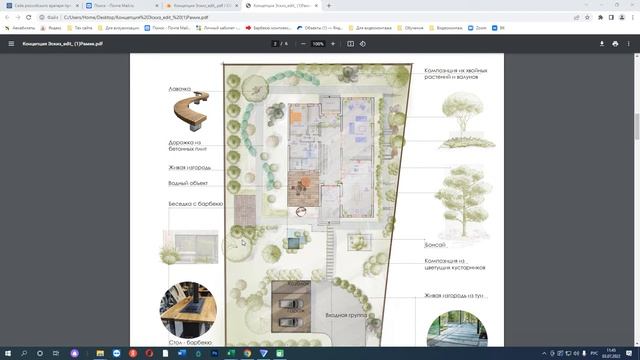This screenshot has width=640, height=360.
Task: Click the PDF vertical scrollbar thumb
Action: [x=637, y=127]
